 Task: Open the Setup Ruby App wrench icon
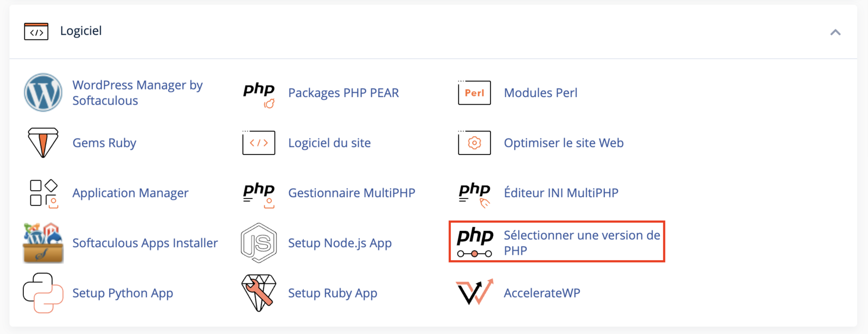click(259, 293)
